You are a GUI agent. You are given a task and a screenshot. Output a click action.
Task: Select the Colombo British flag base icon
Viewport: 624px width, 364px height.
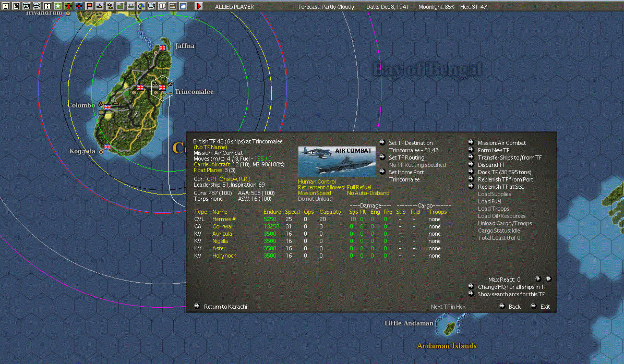click(107, 107)
